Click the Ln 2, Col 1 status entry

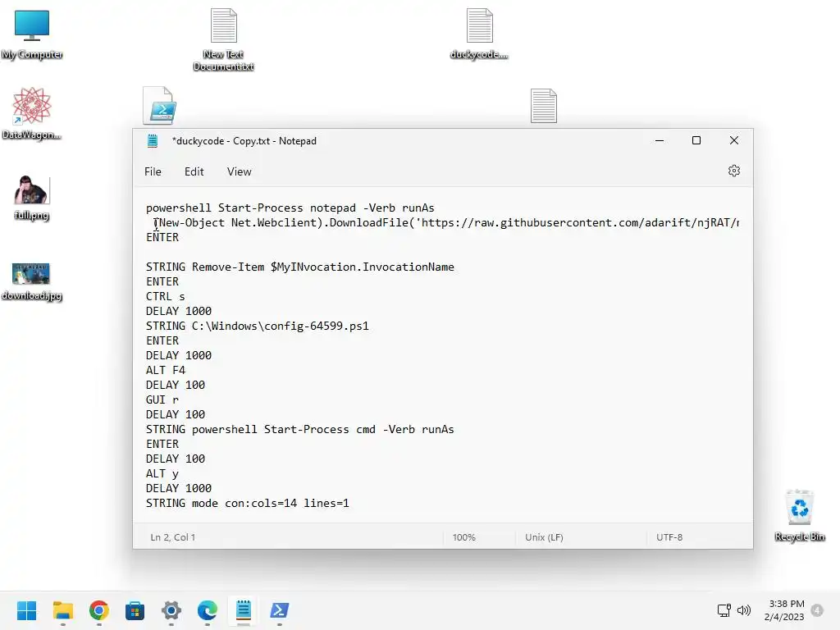point(172,537)
